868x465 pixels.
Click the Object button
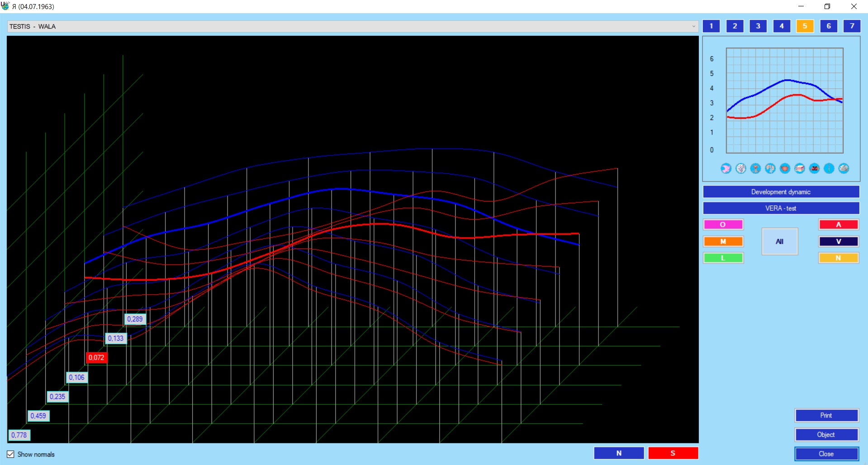[x=826, y=435]
